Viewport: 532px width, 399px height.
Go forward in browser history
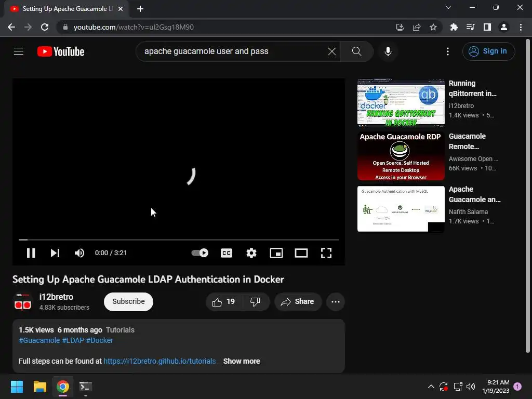[28, 27]
